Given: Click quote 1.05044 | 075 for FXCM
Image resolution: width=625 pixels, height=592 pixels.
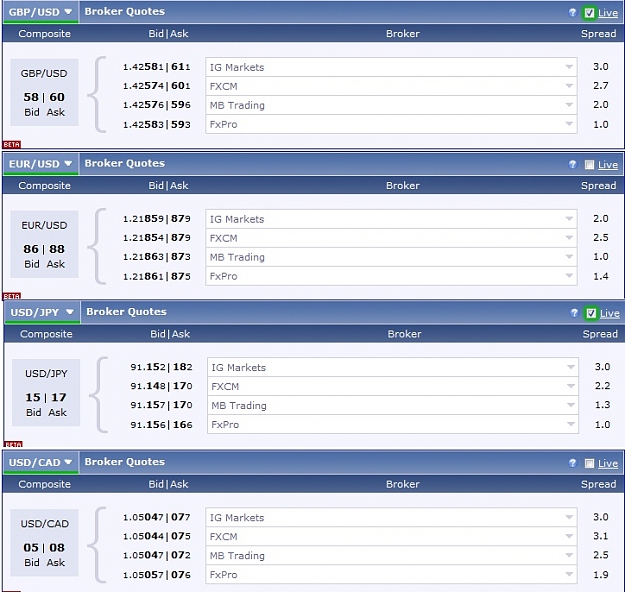Looking at the screenshot, I should [x=157, y=536].
